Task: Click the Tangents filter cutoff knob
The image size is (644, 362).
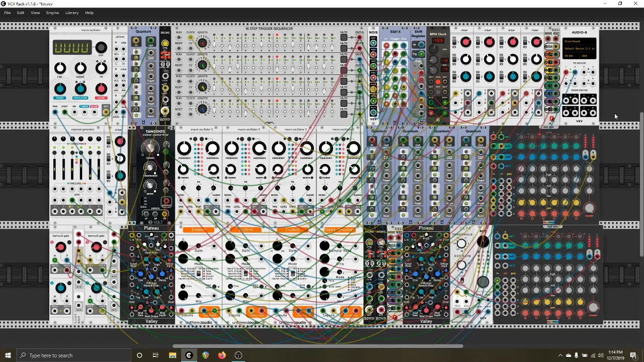Action: (149, 147)
